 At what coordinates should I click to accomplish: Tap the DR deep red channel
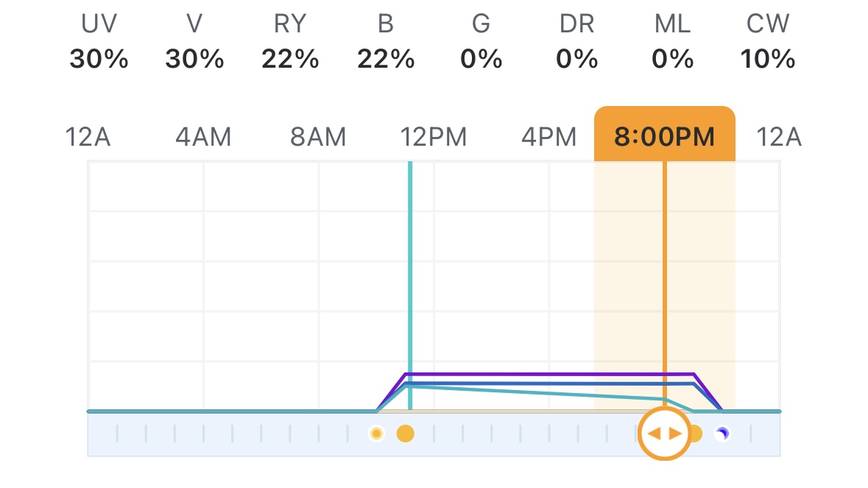(x=576, y=43)
